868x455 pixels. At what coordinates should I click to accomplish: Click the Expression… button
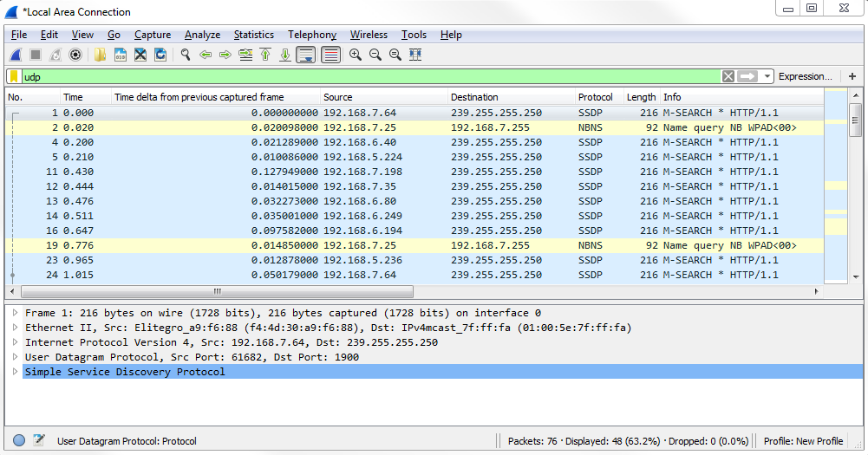pyautogui.click(x=805, y=76)
